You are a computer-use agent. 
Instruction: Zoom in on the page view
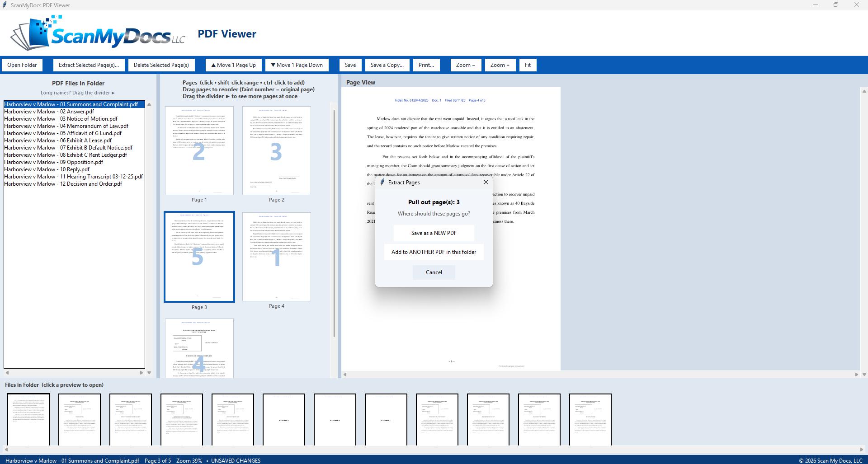500,65
